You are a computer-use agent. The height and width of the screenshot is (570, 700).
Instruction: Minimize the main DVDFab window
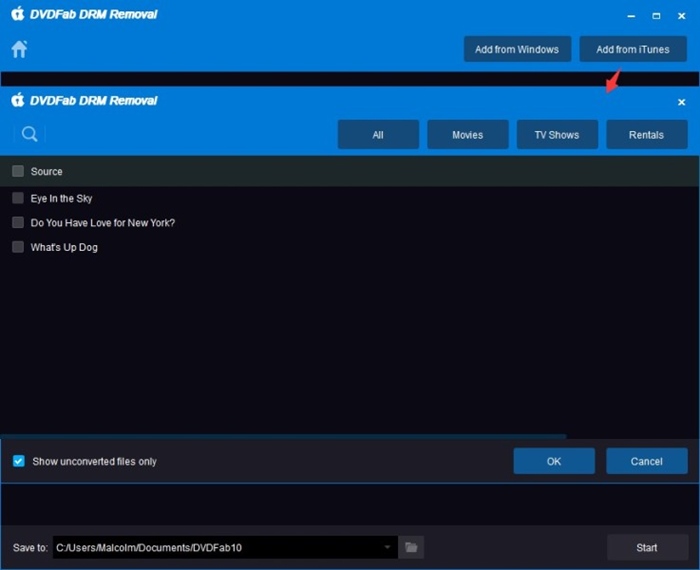[x=631, y=16]
